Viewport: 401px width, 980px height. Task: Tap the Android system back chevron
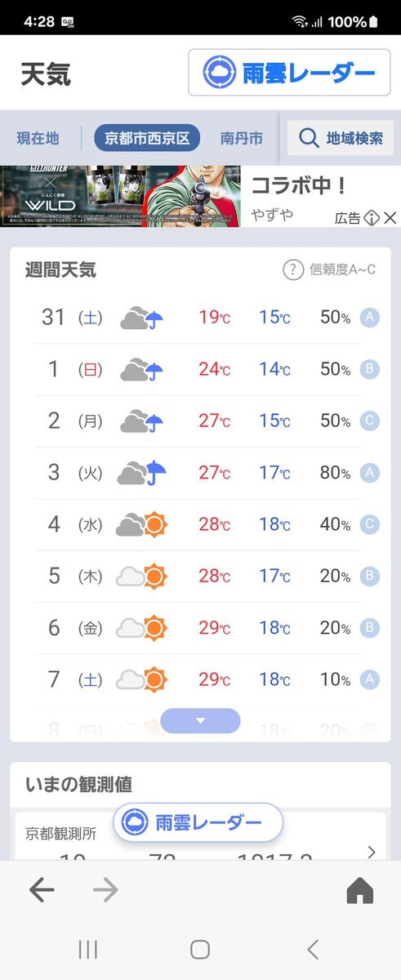(x=312, y=949)
